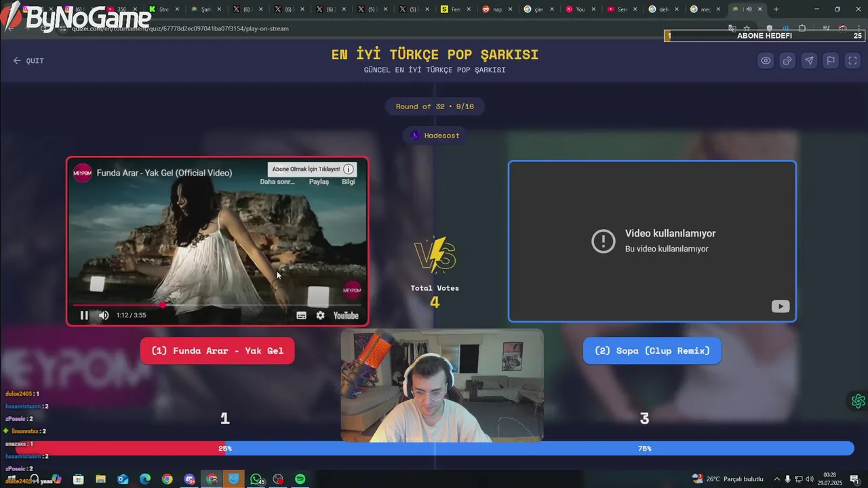Open 'Funda Arar - Yak Gel (Official Video)' title link
Viewport: 868px width, 488px height.
coord(164,173)
